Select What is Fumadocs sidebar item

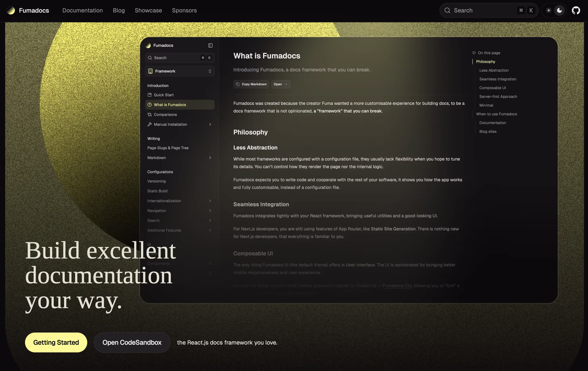180,104
